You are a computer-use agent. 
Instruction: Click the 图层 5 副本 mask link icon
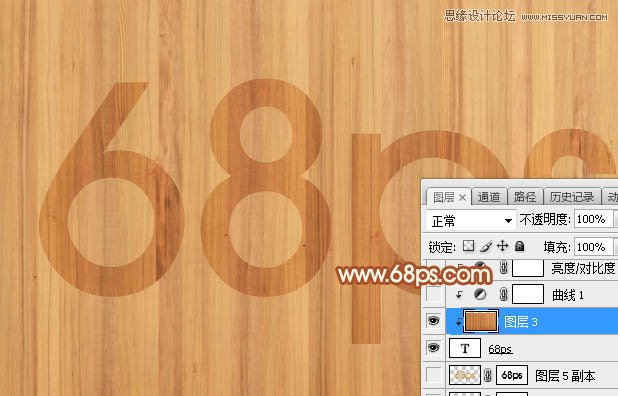pos(488,375)
